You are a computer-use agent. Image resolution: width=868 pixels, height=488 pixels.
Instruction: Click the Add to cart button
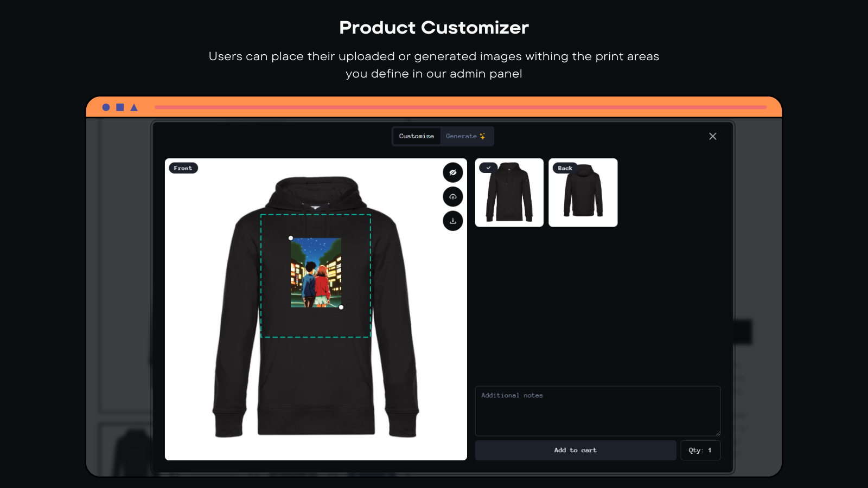pyautogui.click(x=576, y=450)
